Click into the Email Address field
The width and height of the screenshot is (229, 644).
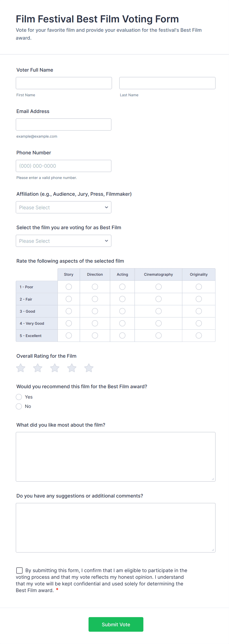pyautogui.click(x=64, y=125)
